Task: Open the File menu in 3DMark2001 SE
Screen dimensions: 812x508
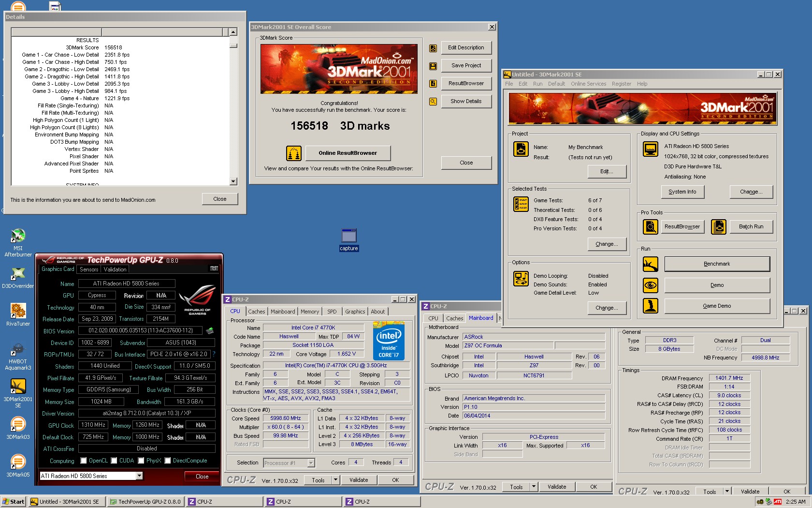Action: [x=509, y=84]
